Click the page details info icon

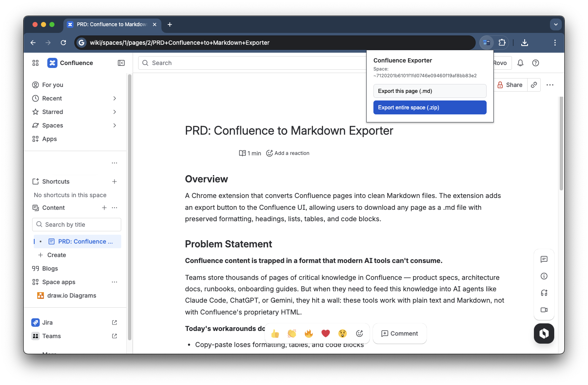(x=544, y=276)
